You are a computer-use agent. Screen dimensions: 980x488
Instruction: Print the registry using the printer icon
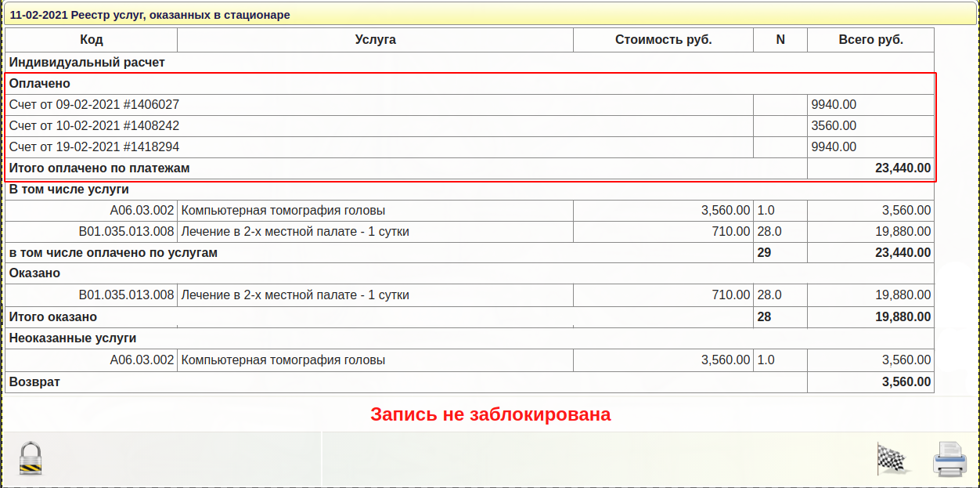pyautogui.click(x=949, y=459)
